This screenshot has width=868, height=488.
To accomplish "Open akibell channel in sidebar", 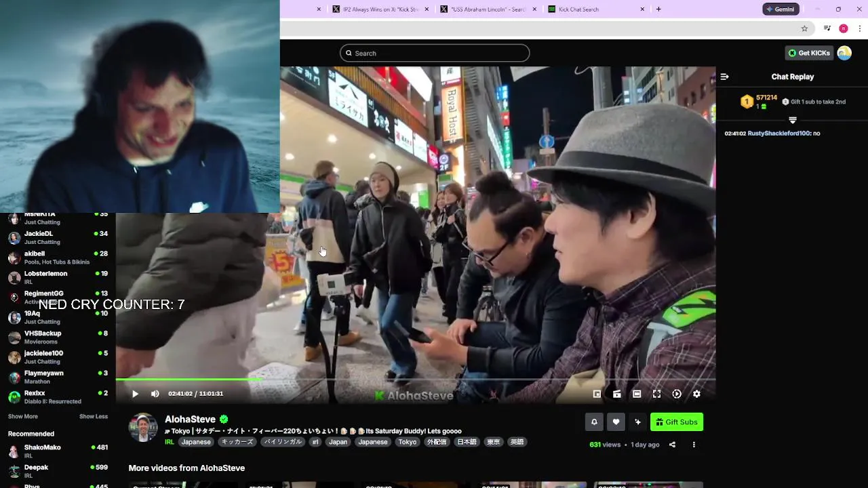I will (x=58, y=258).
